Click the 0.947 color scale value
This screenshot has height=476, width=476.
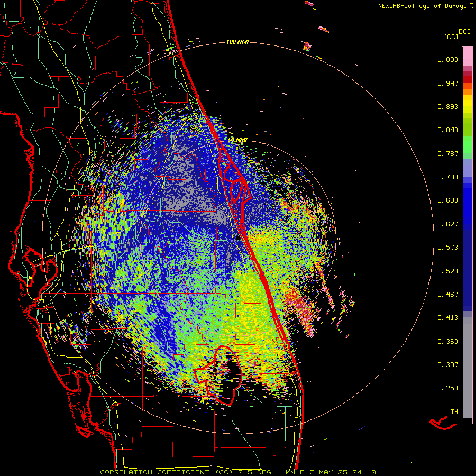pos(448,83)
